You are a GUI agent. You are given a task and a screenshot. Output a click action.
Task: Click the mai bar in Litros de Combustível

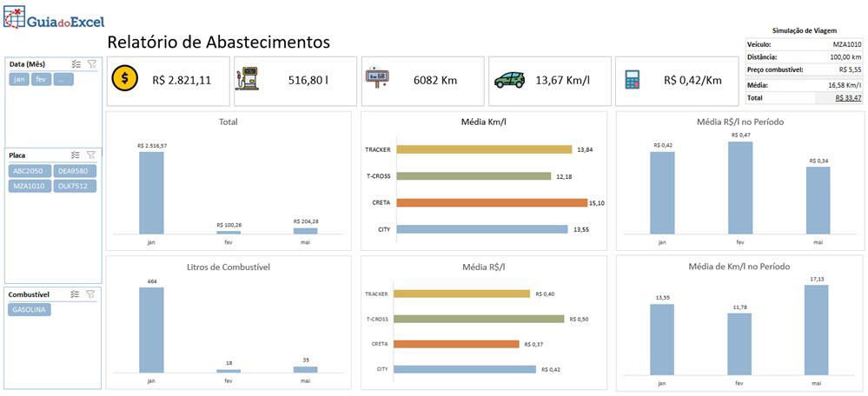coord(306,369)
